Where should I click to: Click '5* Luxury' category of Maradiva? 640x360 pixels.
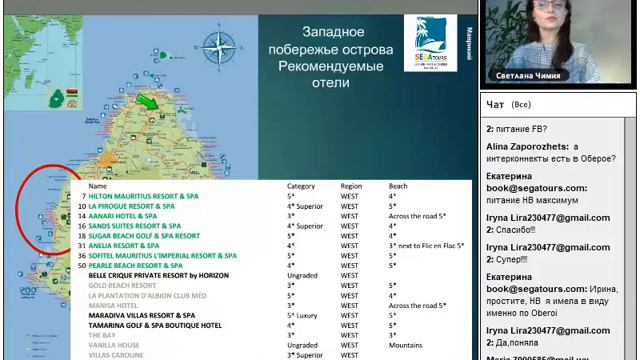pyautogui.click(x=302, y=316)
